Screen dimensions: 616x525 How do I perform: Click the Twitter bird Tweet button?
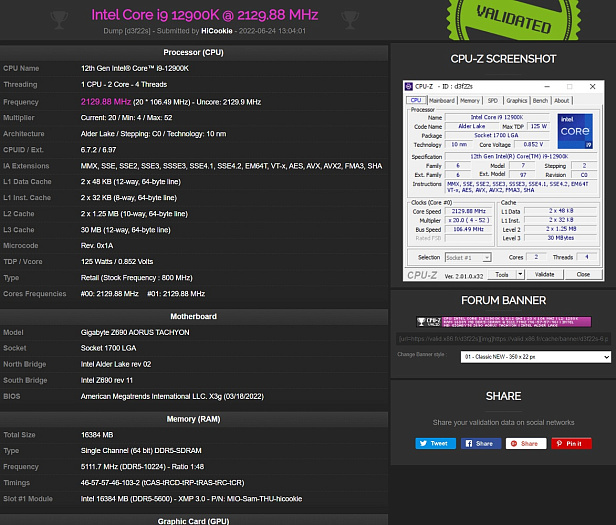pos(436,443)
